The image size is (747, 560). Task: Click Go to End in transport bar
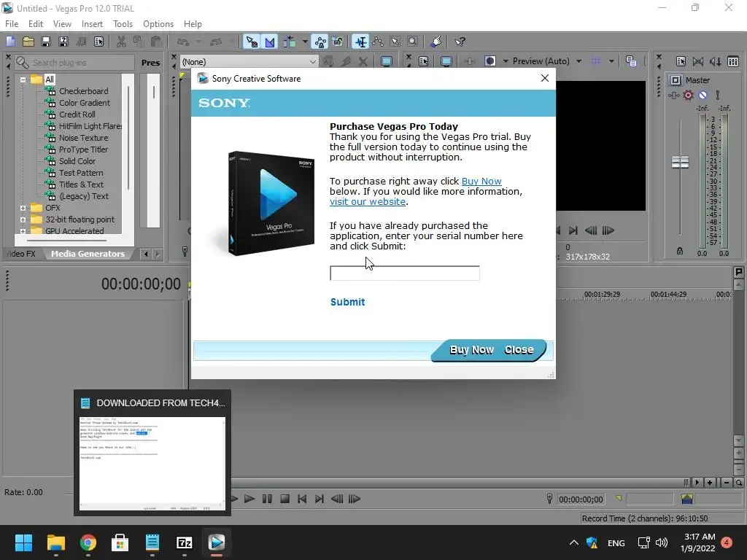tap(320, 499)
